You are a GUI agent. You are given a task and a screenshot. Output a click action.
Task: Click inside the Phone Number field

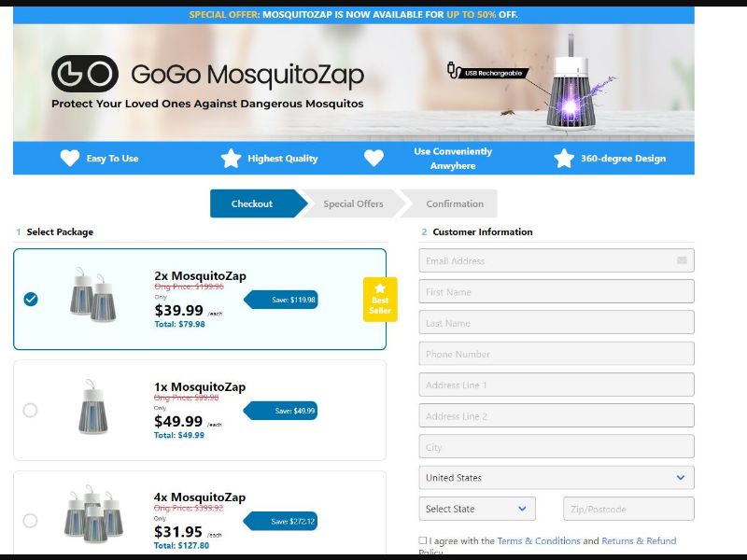pyautogui.click(x=557, y=354)
